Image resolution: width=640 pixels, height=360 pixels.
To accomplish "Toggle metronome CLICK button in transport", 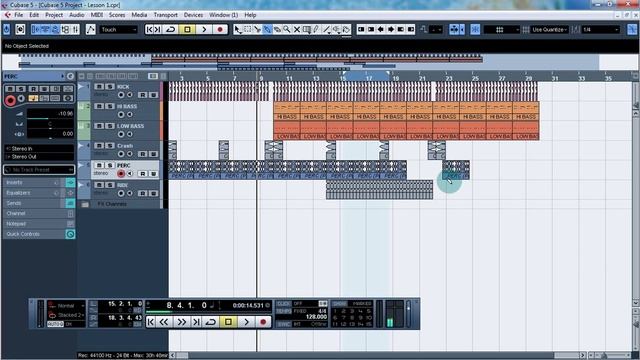I will pyautogui.click(x=283, y=304).
